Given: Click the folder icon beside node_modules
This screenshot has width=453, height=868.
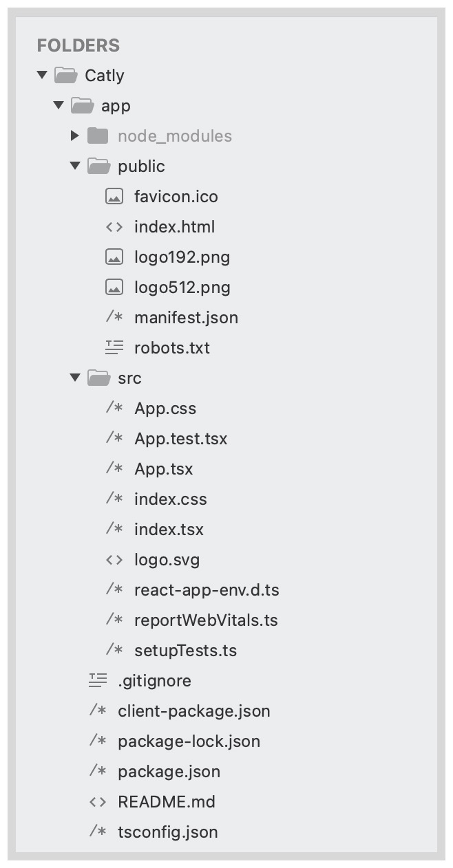Looking at the screenshot, I should point(96,135).
